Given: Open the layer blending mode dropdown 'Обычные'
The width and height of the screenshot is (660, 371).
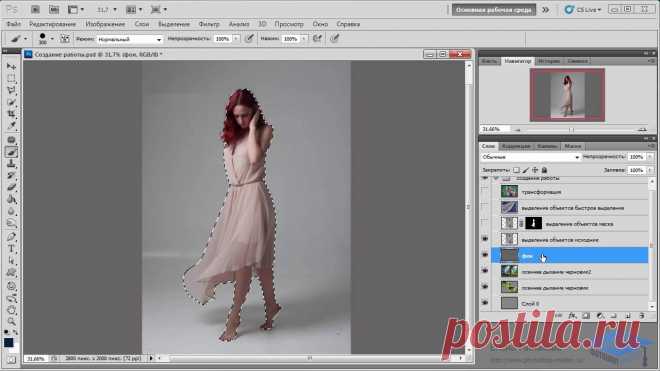Looking at the screenshot, I should [x=530, y=157].
